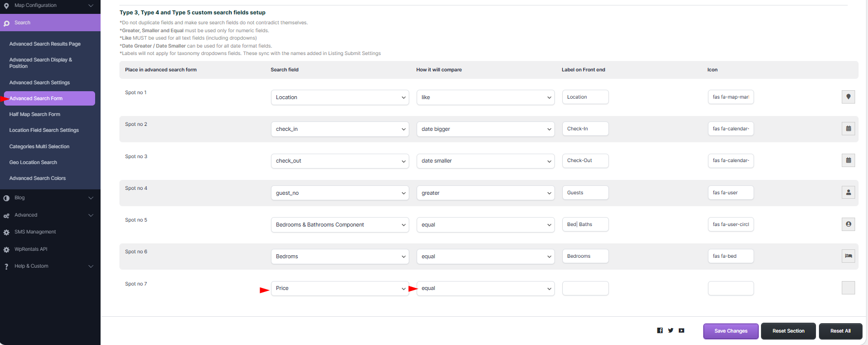Click the calendar icon preview next to Check-In

pyautogui.click(x=848, y=129)
